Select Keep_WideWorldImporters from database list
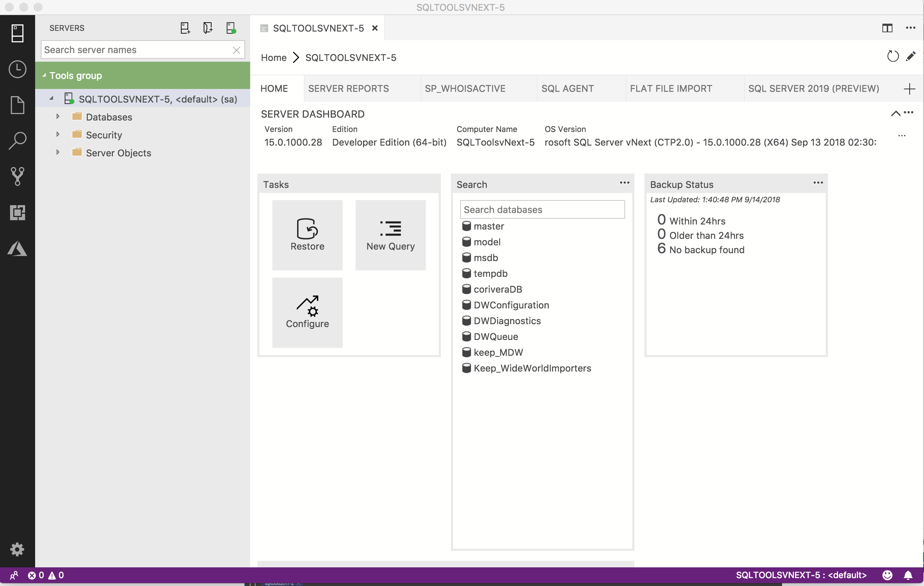The image size is (924, 586). (532, 368)
